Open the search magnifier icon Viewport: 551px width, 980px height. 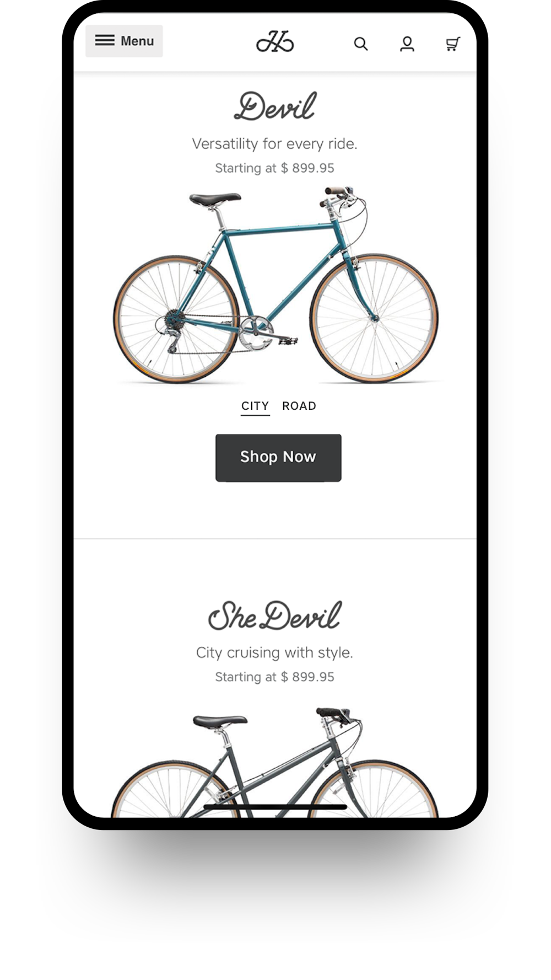(x=360, y=44)
